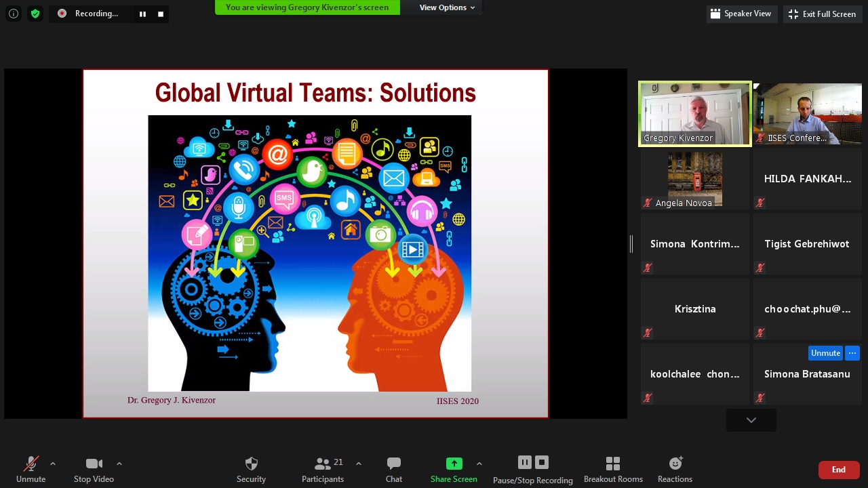Viewport: 868px width, 488px height.
Task: Click the muted mic icon on HILDA FANKAH tile
Action: point(759,203)
